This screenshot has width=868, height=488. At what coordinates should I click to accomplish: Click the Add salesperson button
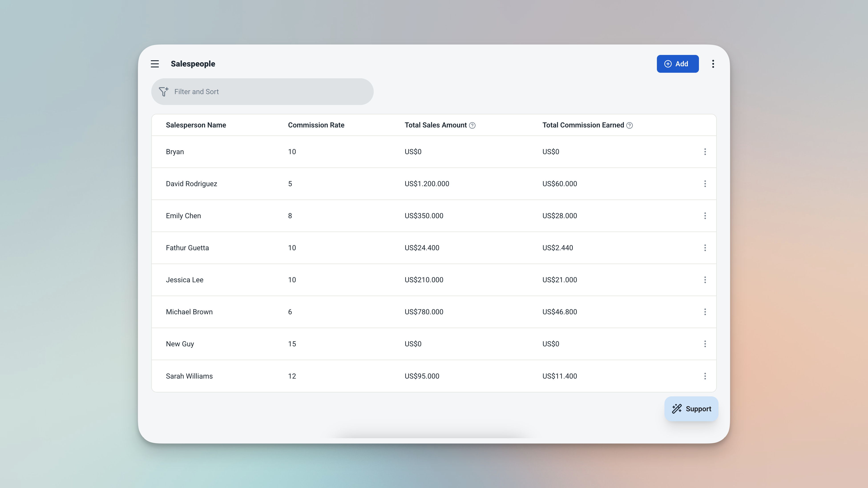click(x=677, y=64)
